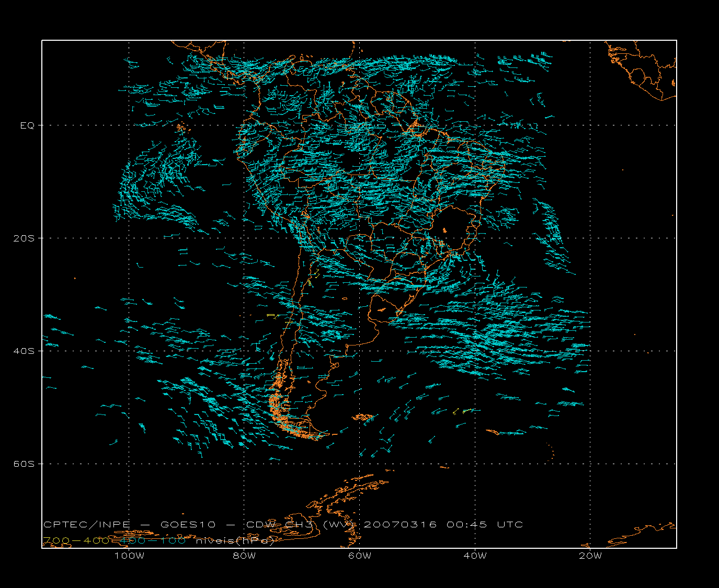Viewport: 719px width, 588px height.
Task: Click the UTC label
Action: click(x=510, y=525)
